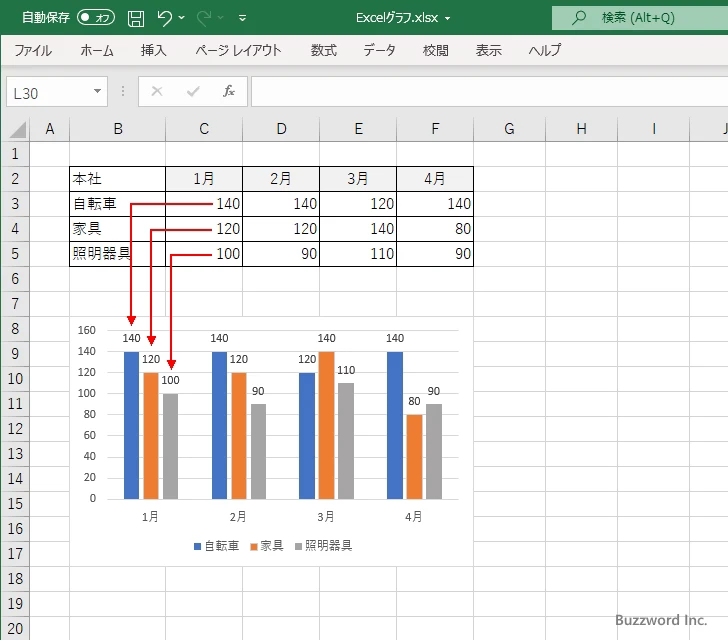The image size is (728, 640).
Task: Select column C header
Action: 204,129
